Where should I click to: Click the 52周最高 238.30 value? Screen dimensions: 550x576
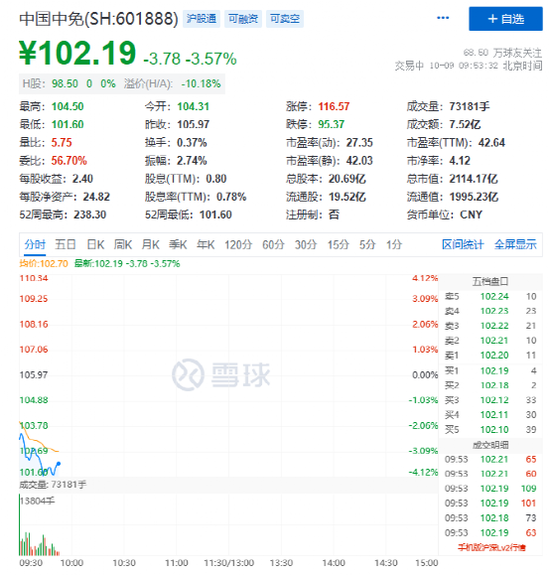click(x=90, y=215)
